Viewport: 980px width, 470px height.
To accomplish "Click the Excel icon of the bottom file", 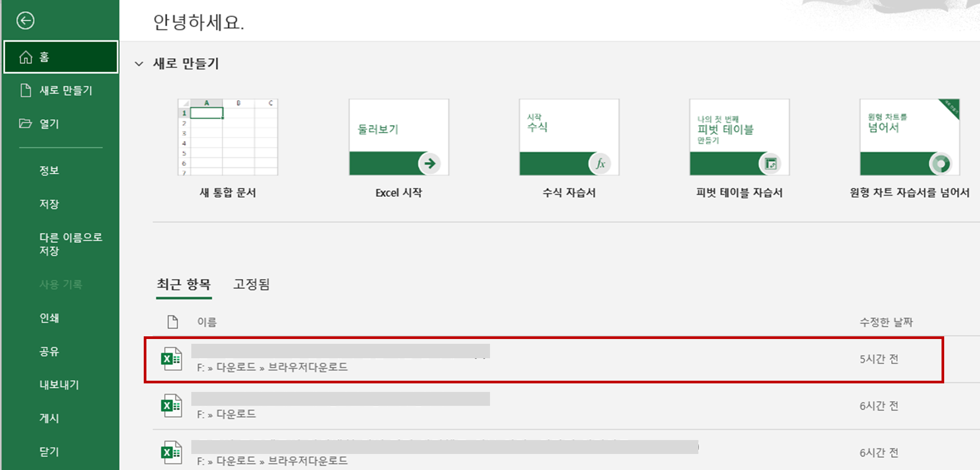I will point(172,452).
